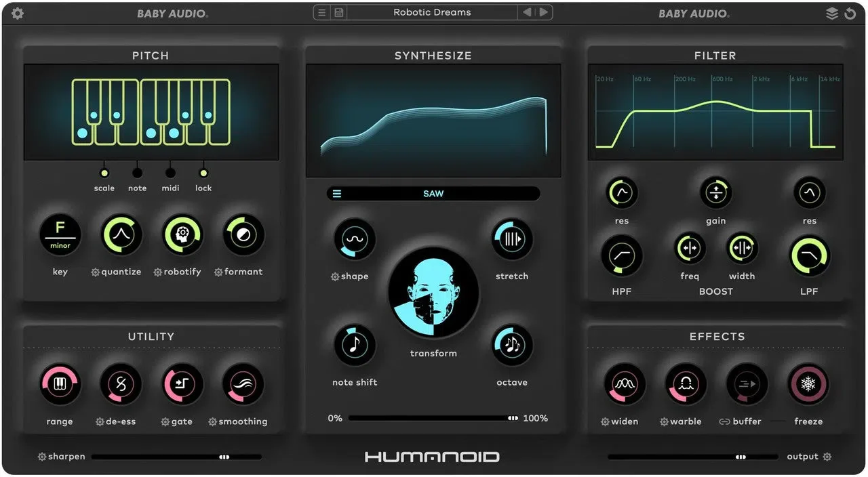Click the freeze snowflake knob

(x=808, y=385)
